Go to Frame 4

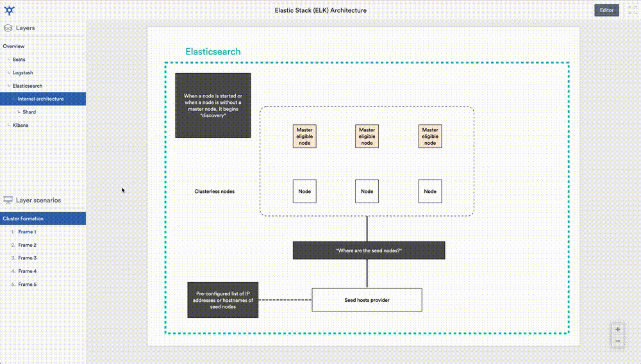(x=27, y=271)
